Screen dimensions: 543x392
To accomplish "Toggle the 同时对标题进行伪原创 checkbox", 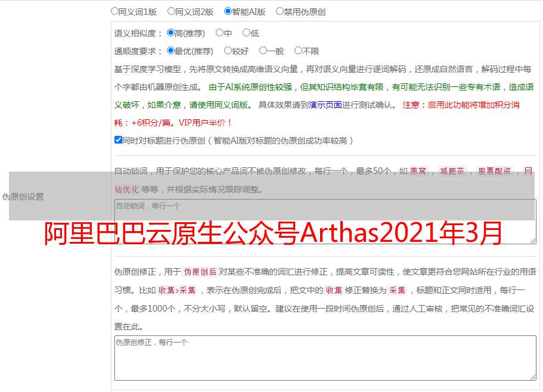I will pyautogui.click(x=118, y=140).
